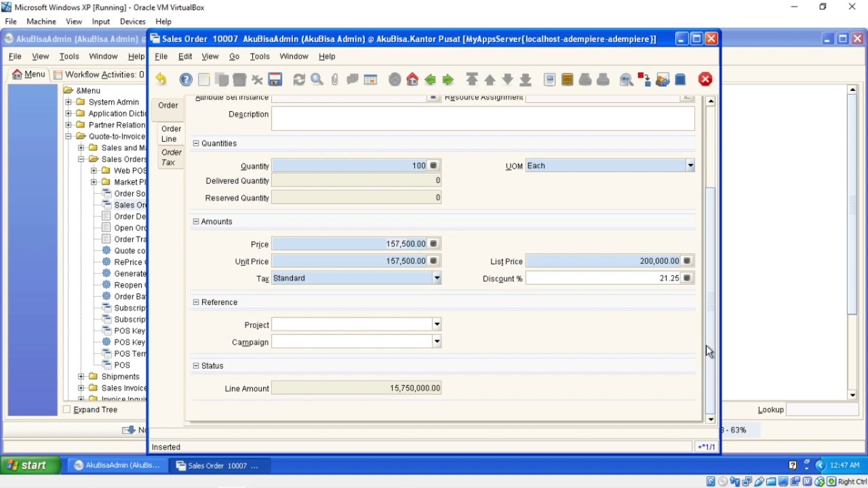
Task: Click the Windows start button
Action: tap(26, 465)
